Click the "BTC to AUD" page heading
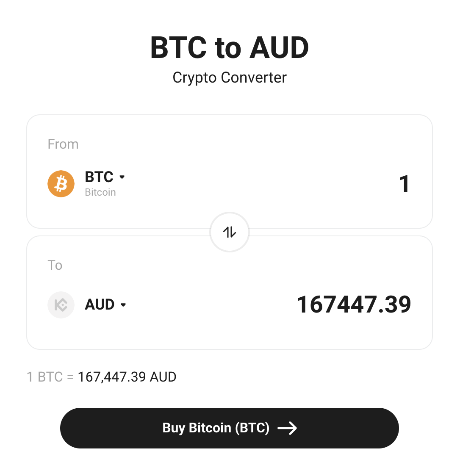Viewport: 460px width, 476px height. (230, 47)
